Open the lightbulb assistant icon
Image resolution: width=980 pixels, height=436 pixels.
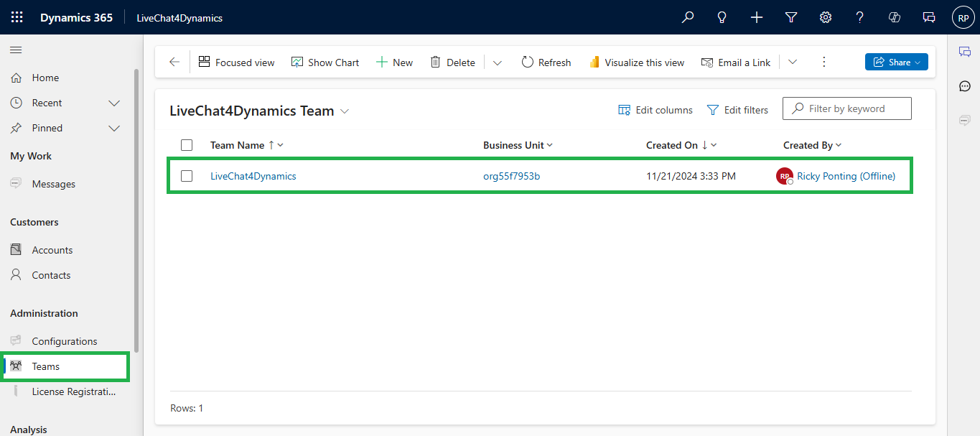722,17
